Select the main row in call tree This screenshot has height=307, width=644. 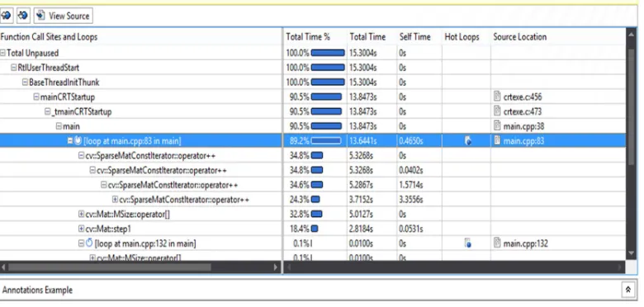point(313,126)
